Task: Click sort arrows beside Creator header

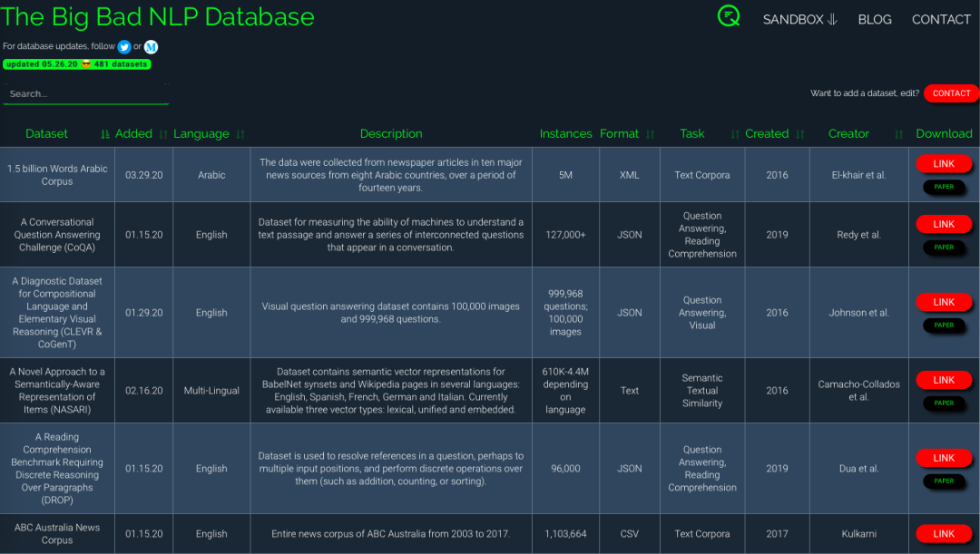Action: (x=898, y=134)
